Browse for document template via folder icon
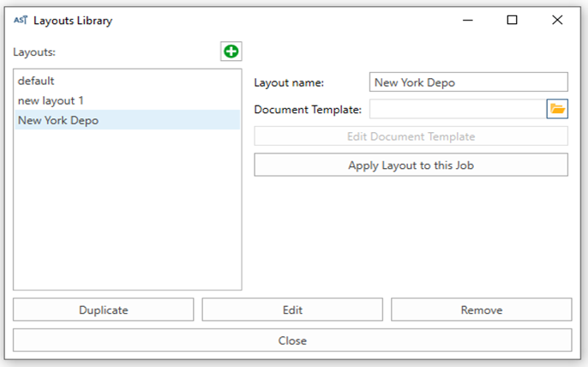 coord(557,109)
